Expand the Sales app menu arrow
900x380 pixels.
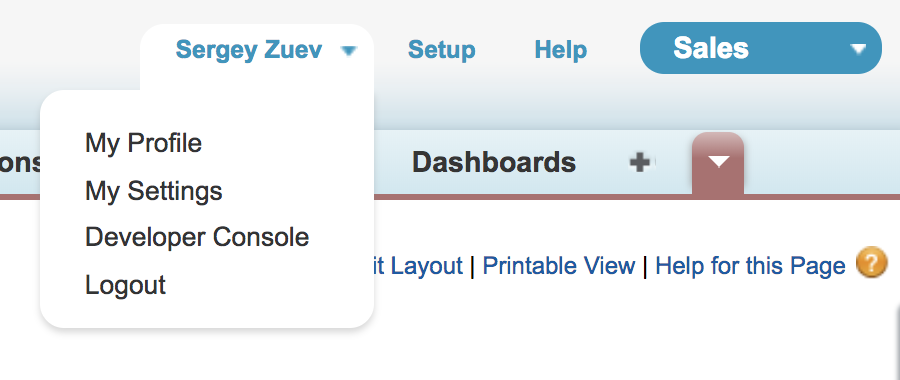tap(858, 49)
